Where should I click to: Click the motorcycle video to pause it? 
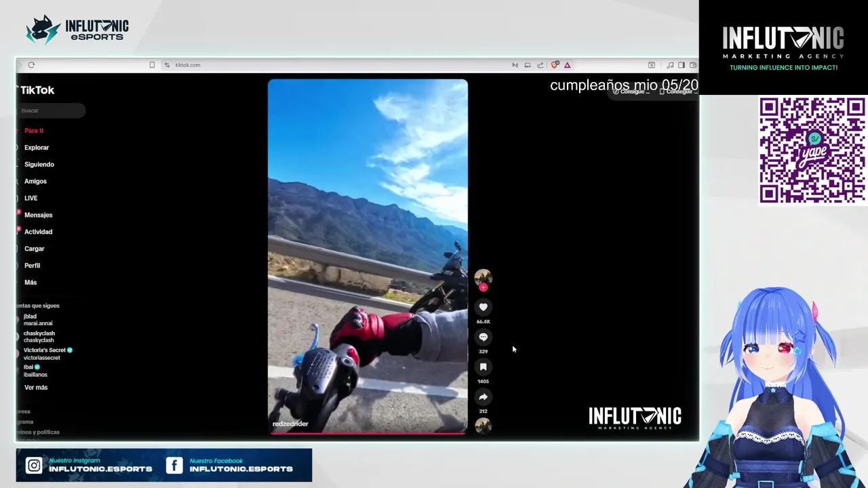pos(368,256)
